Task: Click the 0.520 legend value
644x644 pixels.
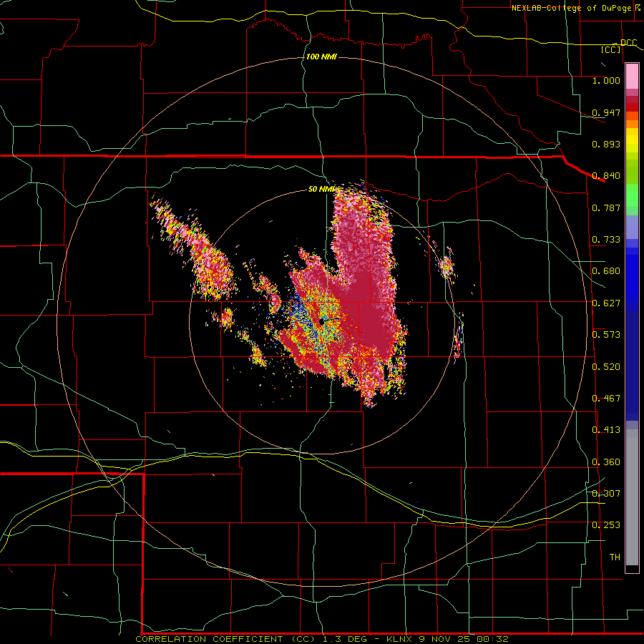Action: tap(606, 367)
